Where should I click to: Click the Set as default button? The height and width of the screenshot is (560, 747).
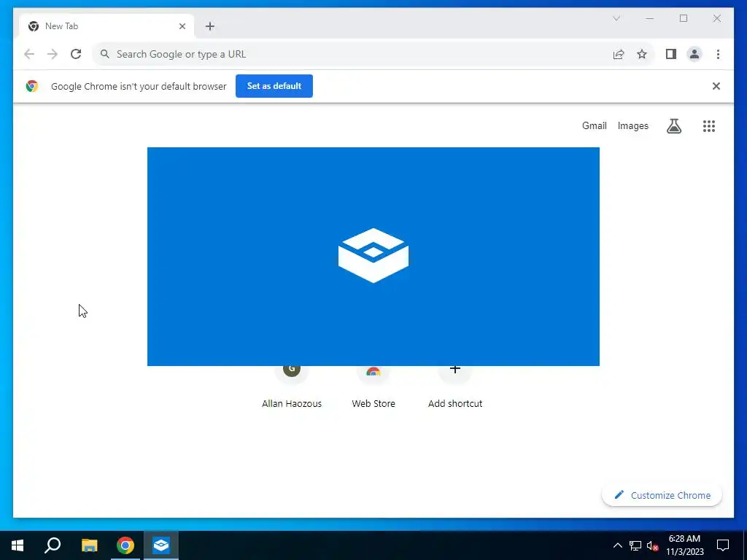click(274, 86)
